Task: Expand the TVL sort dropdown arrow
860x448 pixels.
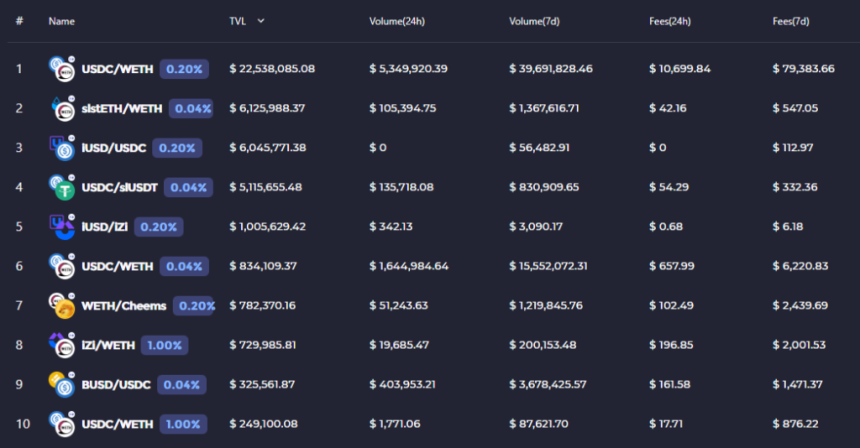Action: [261, 20]
